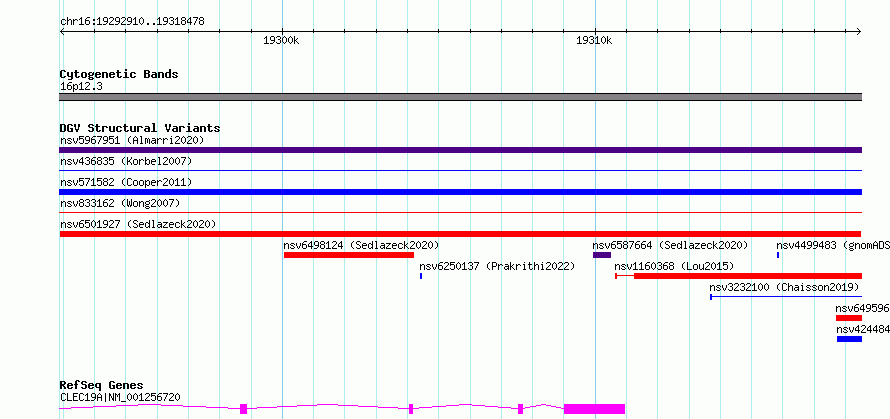Open the truncated nsv424484 variant label

863,329
